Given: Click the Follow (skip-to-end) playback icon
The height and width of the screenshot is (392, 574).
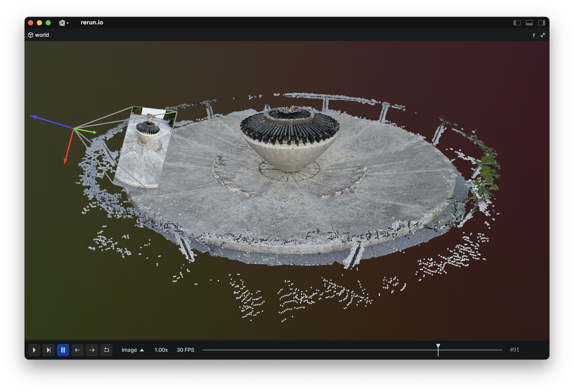Looking at the screenshot, I should point(48,350).
